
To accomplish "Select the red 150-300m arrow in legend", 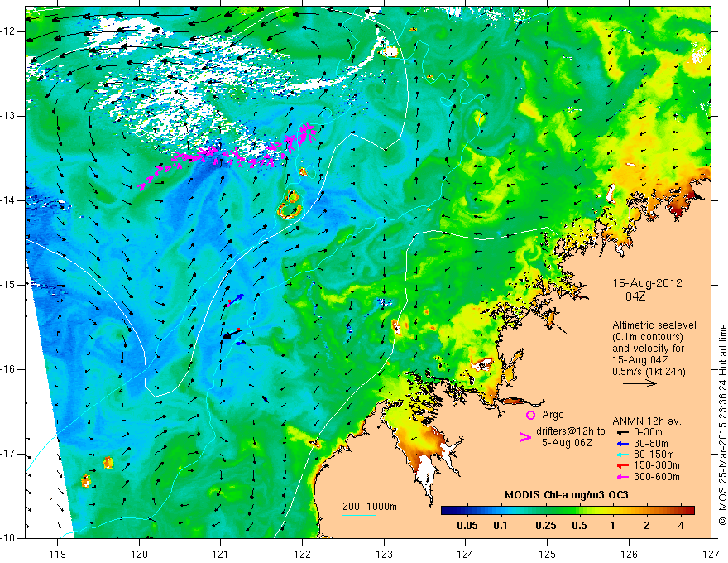I will [x=621, y=466].
